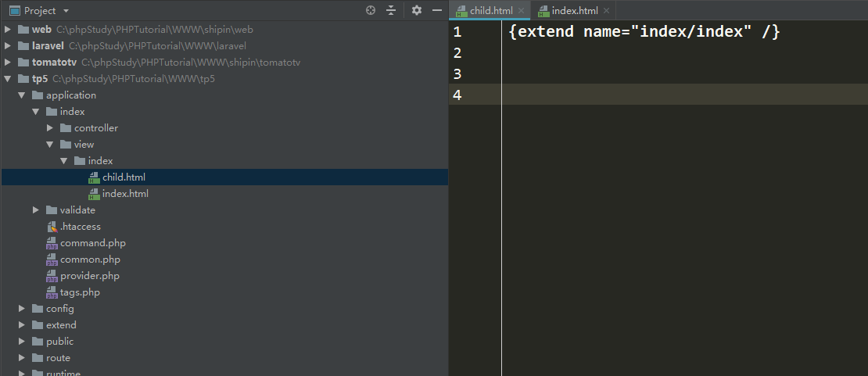Screen dimensions: 868x376
Task: Expand the laravel project folder
Action: pos(8,46)
